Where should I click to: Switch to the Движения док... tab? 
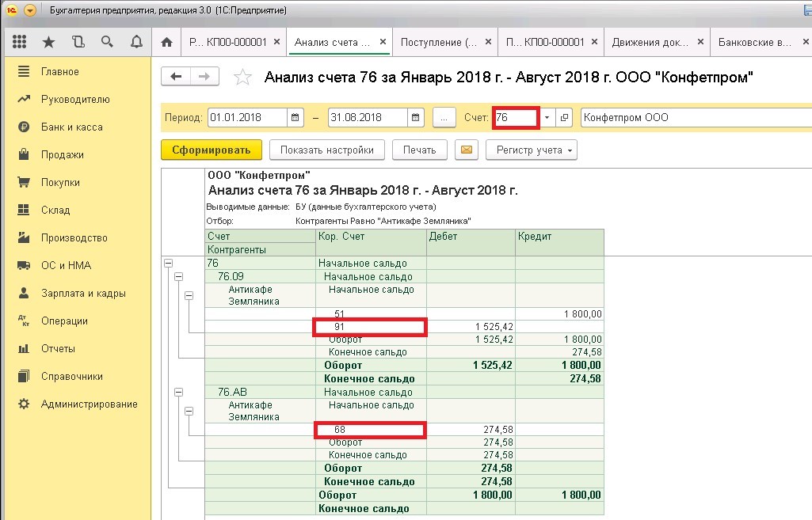650,43
